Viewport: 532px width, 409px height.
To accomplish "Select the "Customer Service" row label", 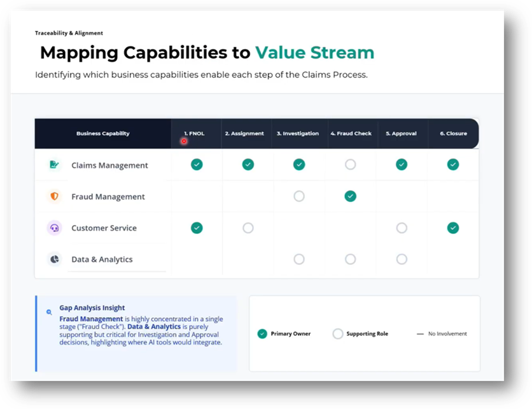I will [x=104, y=228].
